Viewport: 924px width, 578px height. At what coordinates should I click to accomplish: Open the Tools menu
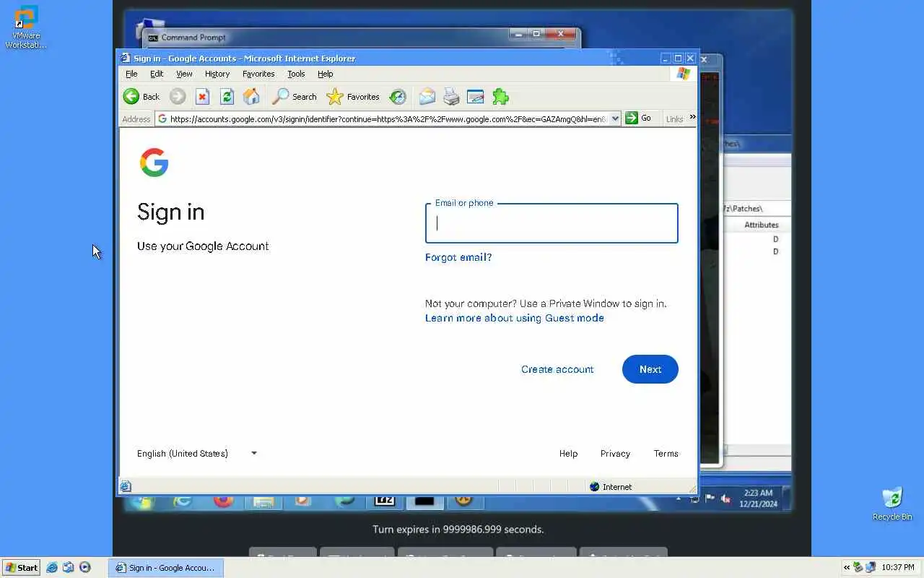[296, 74]
